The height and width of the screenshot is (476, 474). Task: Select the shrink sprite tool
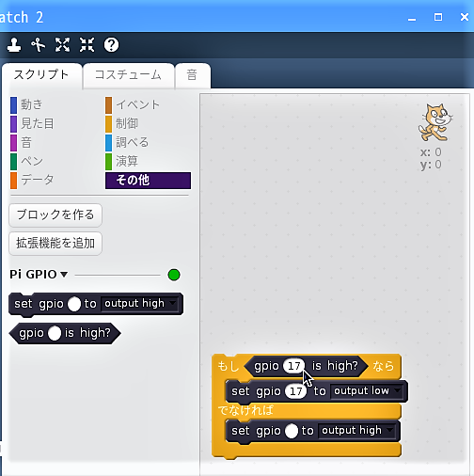pos(87,45)
